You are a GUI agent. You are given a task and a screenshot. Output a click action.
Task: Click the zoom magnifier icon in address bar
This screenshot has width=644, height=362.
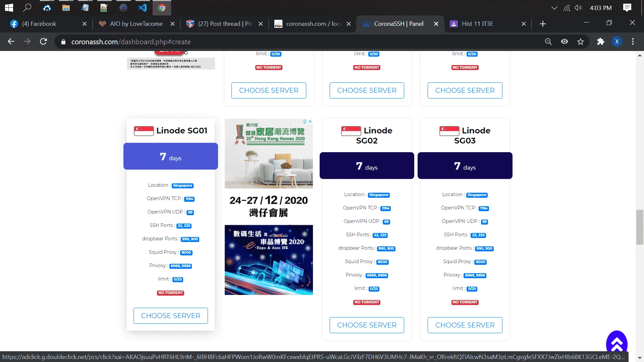click(548, 42)
